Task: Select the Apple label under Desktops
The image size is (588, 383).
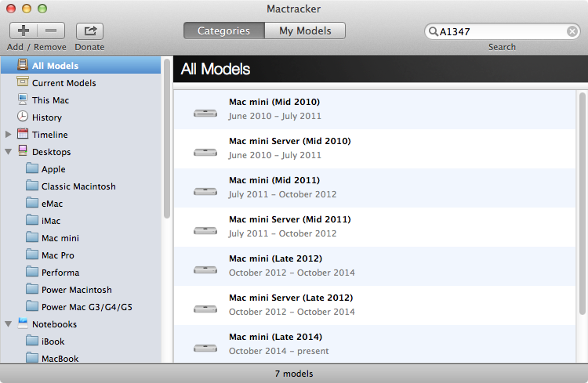Action: pos(53,169)
